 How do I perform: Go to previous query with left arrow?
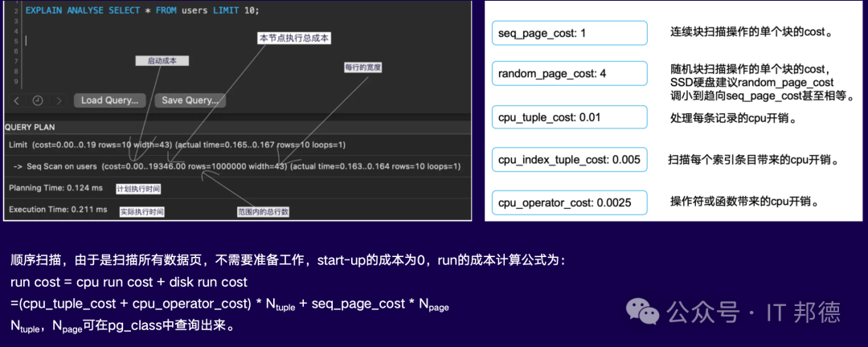pyautogui.click(x=16, y=100)
